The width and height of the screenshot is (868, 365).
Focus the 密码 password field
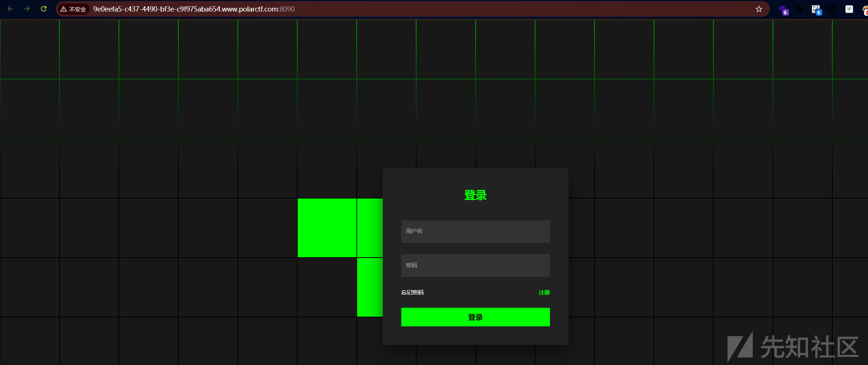475,265
